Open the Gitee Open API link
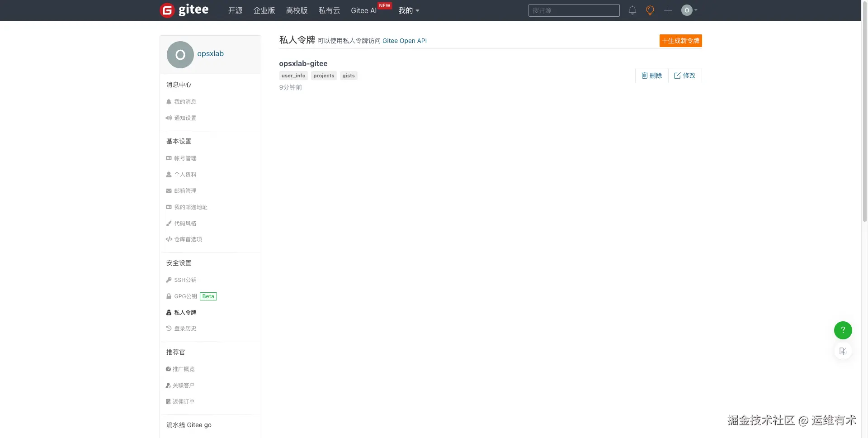 pos(405,41)
